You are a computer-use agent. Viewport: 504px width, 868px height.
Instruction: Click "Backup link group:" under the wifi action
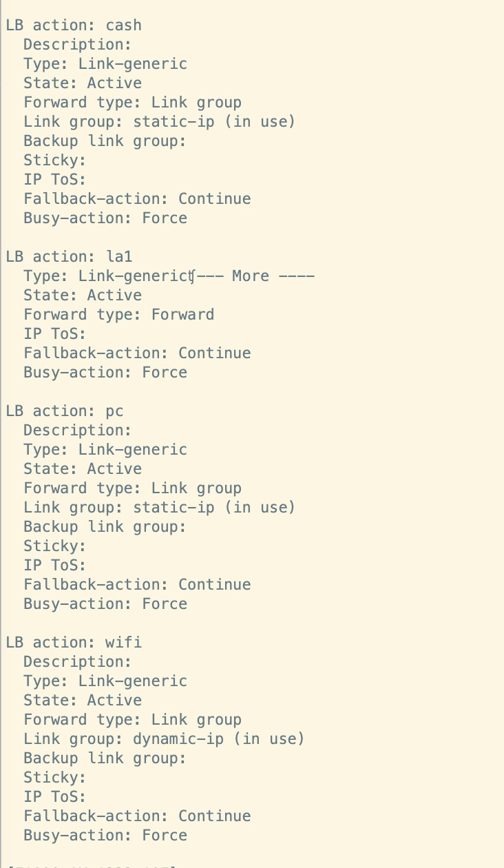tap(105, 758)
